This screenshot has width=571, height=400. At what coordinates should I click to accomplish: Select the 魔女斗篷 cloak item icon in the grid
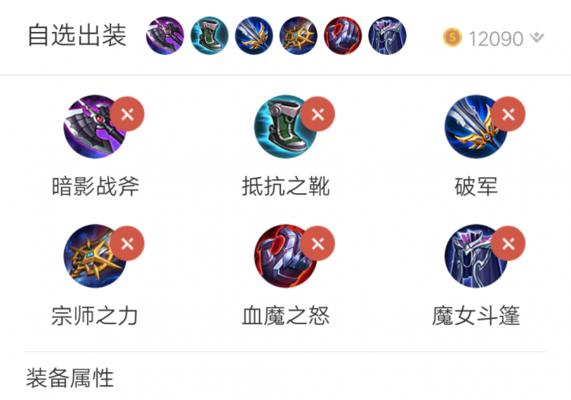coord(476,256)
